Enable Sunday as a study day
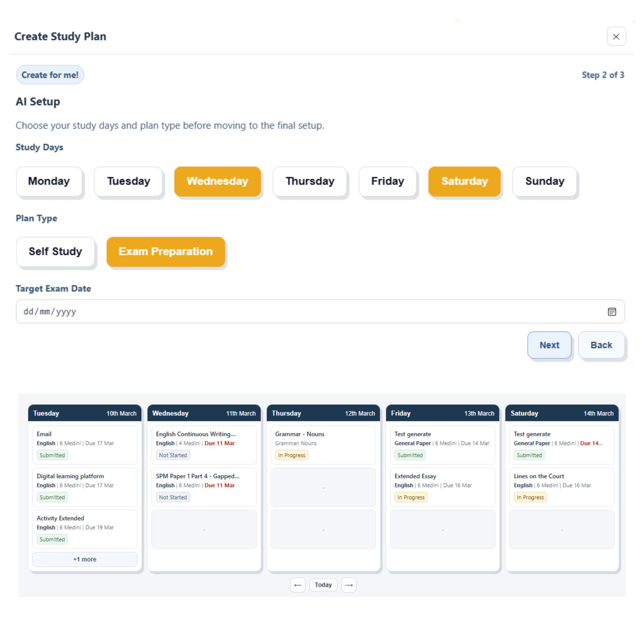This screenshot has width=644, height=644. pyautogui.click(x=545, y=181)
